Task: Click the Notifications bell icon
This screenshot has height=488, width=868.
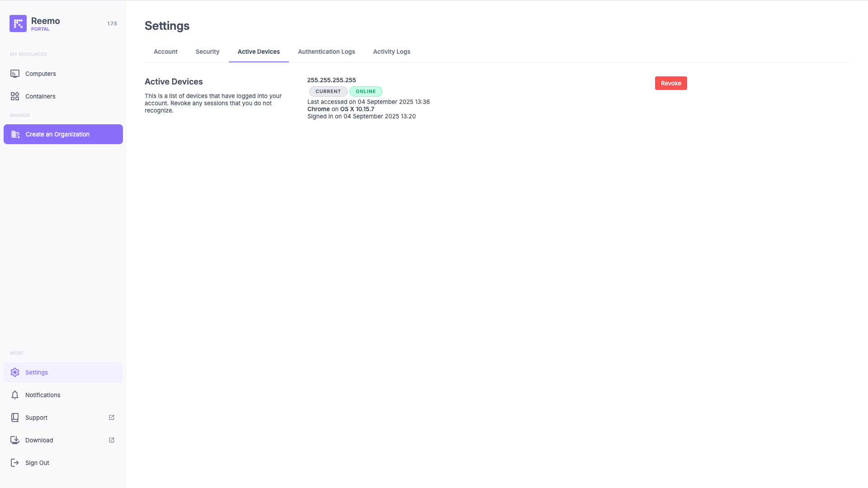Action: [x=15, y=395]
